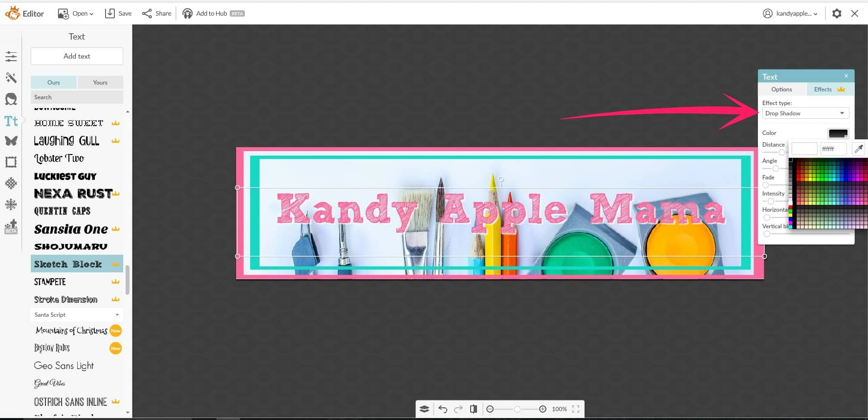This screenshot has height=420, width=868.
Task: Click Add to Hub
Action: pos(213,13)
